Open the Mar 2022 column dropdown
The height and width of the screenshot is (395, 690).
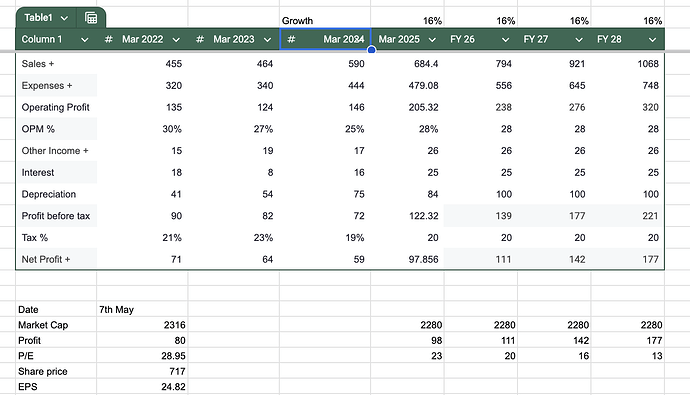[x=176, y=40]
